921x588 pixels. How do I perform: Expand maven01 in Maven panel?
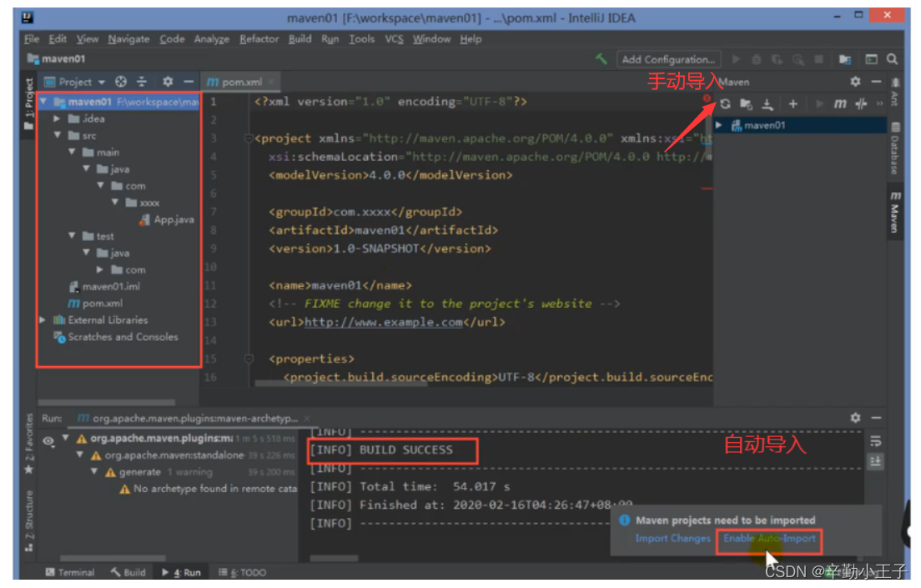click(718, 125)
